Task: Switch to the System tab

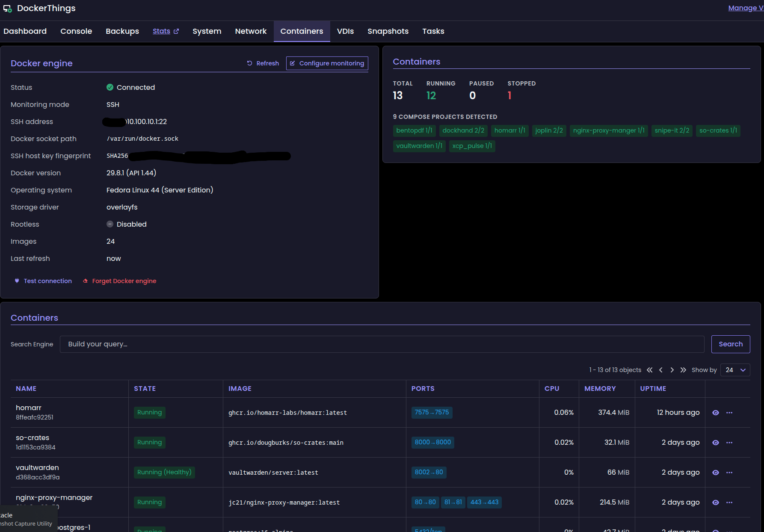Action: (x=207, y=31)
